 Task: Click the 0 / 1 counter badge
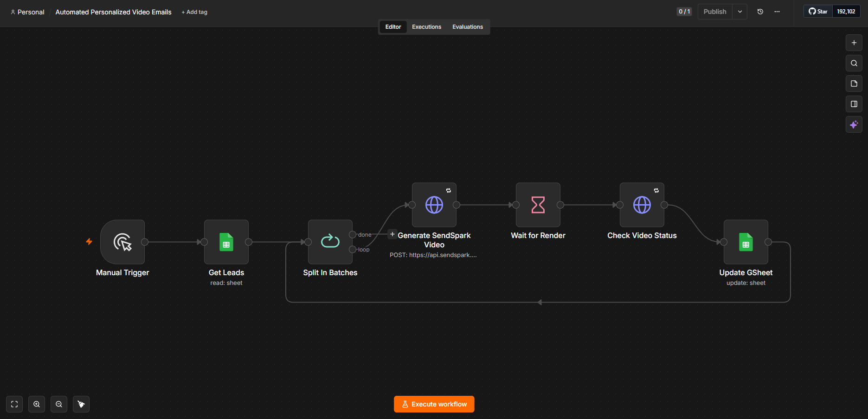coord(684,12)
